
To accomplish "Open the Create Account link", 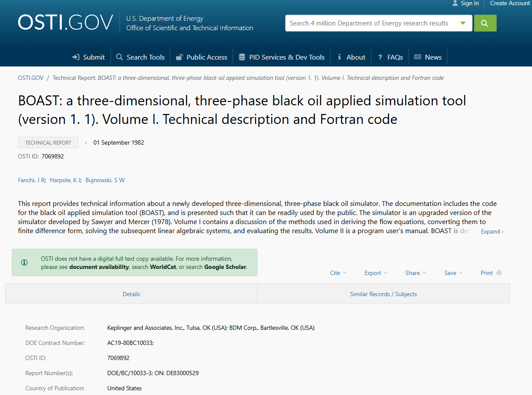I will click(510, 3).
